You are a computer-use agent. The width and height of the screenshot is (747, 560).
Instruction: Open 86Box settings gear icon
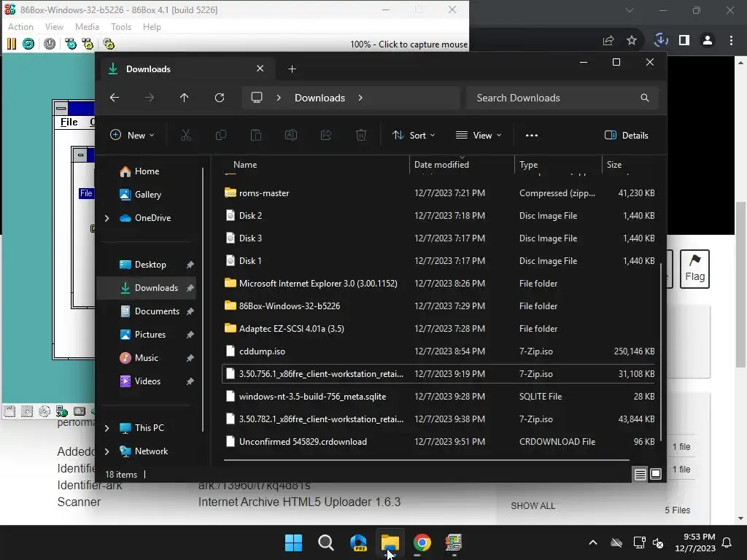pyautogui.click(x=109, y=44)
